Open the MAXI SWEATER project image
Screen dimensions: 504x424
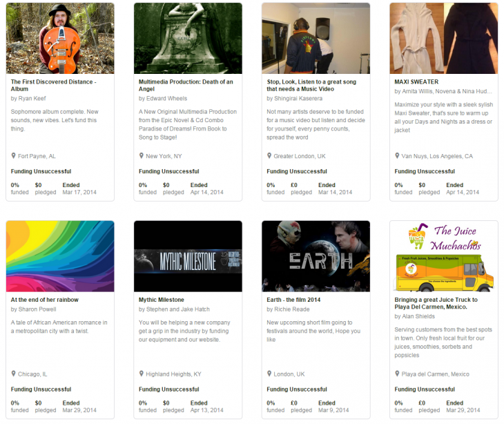tap(443, 38)
